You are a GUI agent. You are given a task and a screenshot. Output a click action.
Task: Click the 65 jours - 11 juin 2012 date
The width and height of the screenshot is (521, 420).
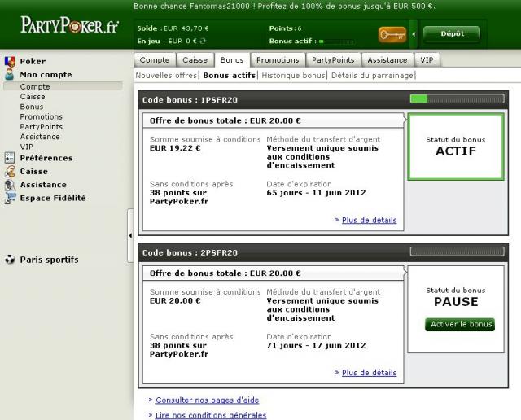(316, 193)
